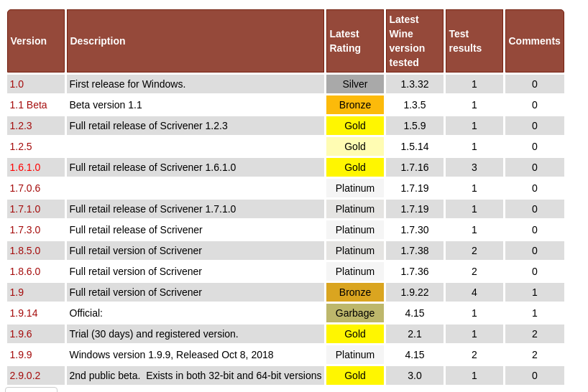
Task: Click the Garbage rating cell
Action: [x=355, y=313]
